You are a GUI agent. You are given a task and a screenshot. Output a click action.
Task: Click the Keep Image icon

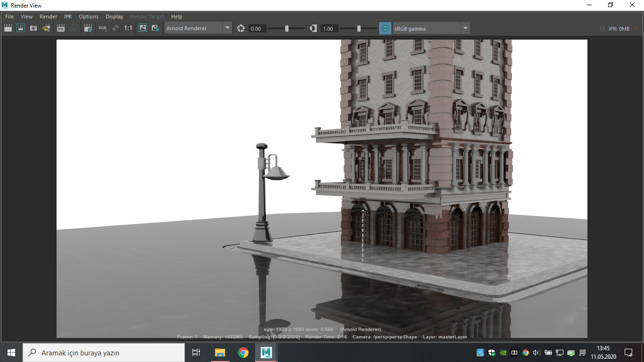click(143, 28)
